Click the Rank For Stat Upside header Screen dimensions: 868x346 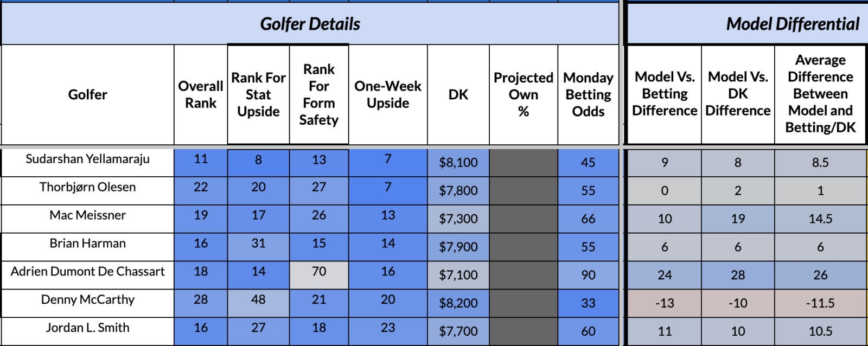point(258,95)
